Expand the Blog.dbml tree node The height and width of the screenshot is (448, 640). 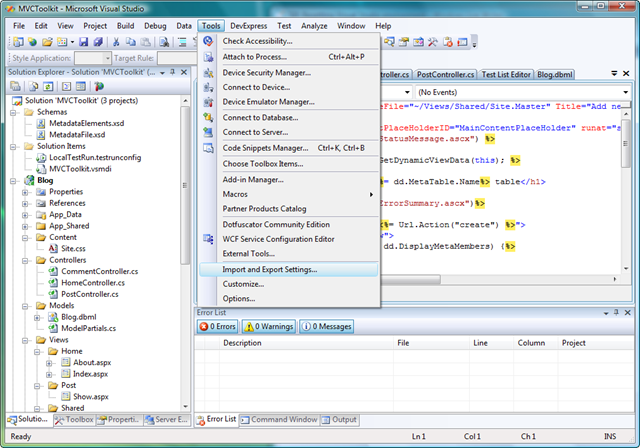pyautogui.click(x=37, y=317)
